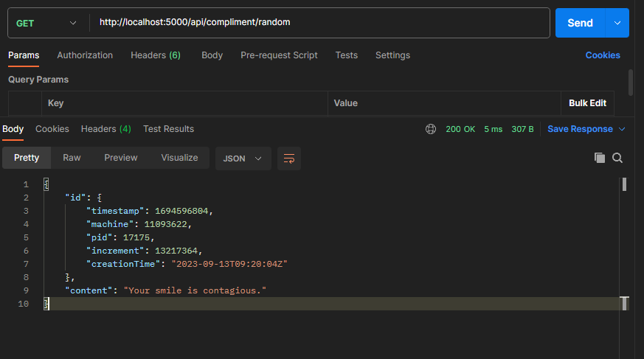Select the Raw view mode
644x359 pixels.
point(72,158)
